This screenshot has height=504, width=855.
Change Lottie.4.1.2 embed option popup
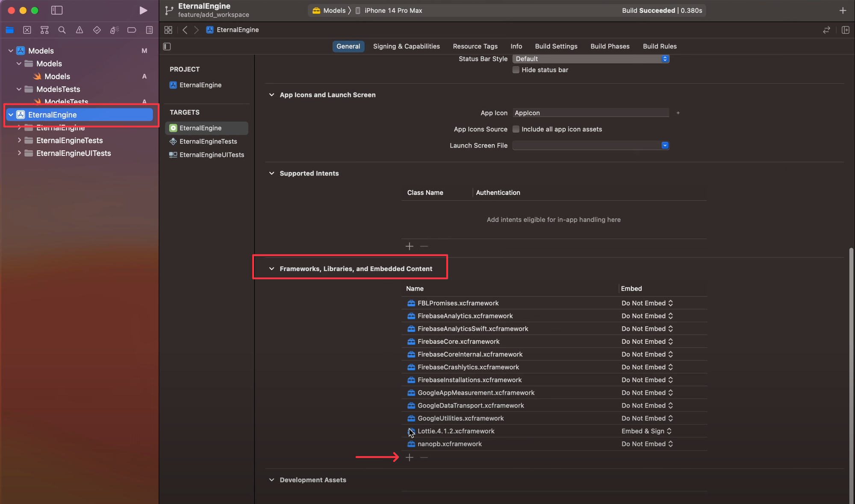646,431
